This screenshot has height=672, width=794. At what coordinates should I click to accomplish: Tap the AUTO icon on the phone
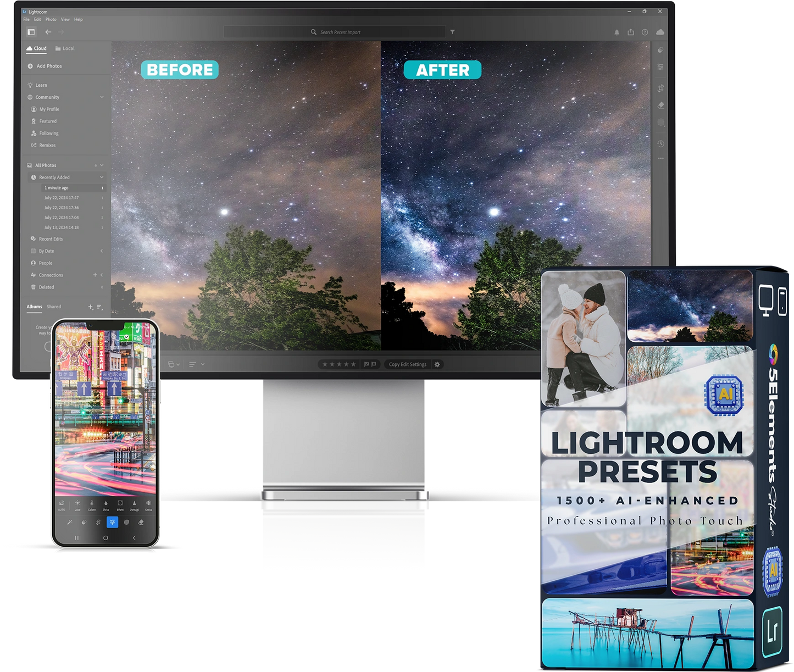(62, 505)
